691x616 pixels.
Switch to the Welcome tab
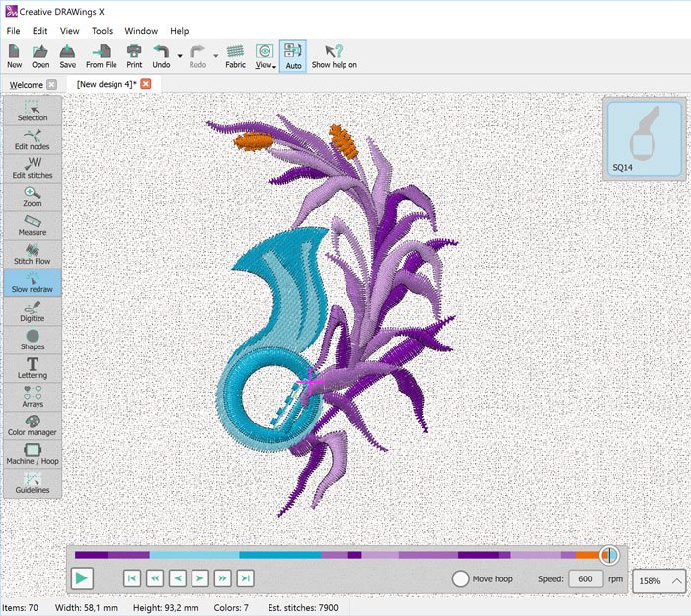[x=26, y=85]
